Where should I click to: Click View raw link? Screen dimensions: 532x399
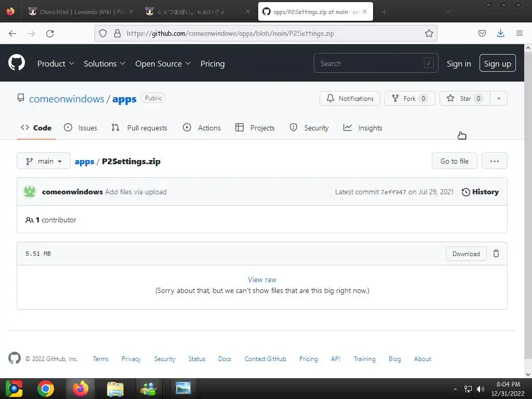pos(262,280)
